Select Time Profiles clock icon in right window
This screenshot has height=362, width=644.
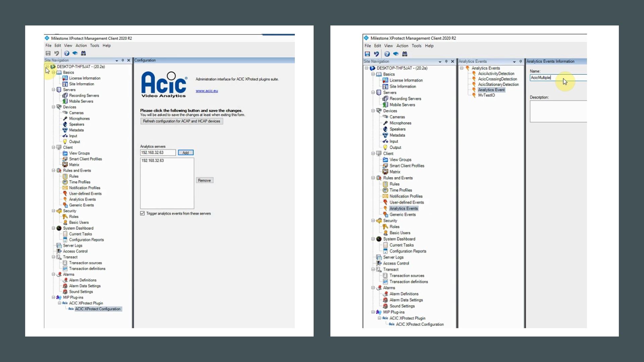[385, 190]
